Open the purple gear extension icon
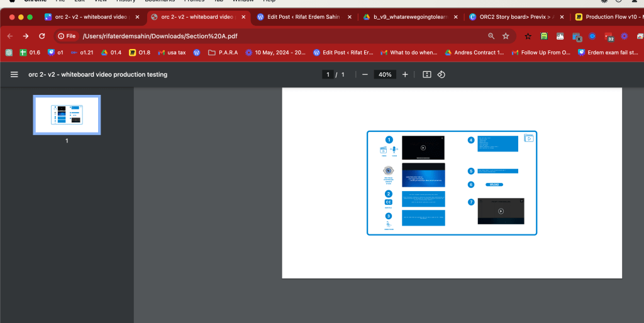 coord(625,36)
